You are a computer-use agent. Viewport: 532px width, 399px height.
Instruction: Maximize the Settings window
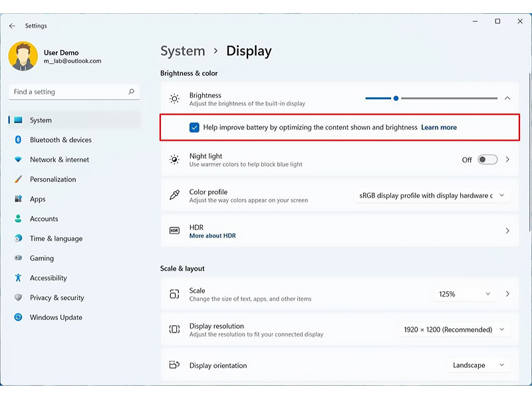click(x=497, y=21)
